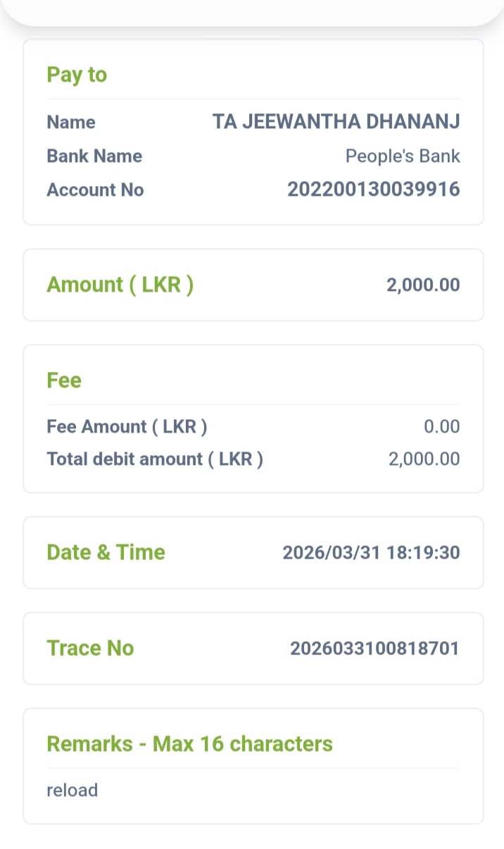Tap the Amount ( LKR ) heading
504x849 pixels.
coord(120,285)
